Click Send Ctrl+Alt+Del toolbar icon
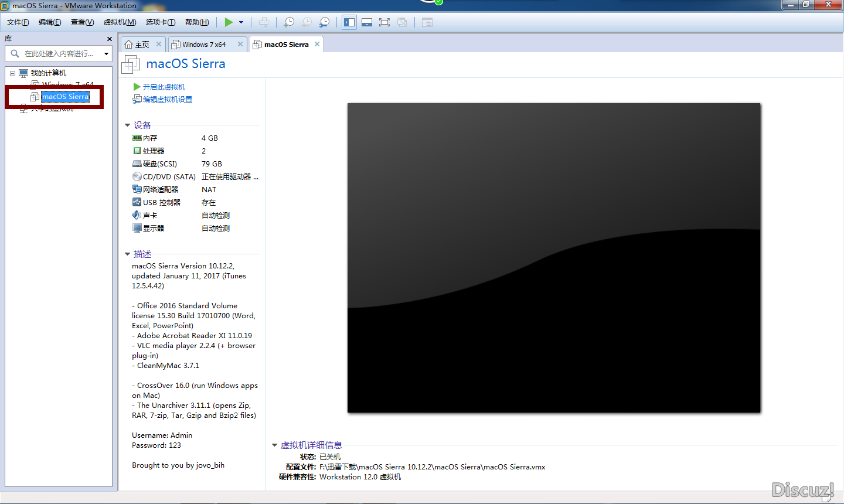 tap(264, 22)
